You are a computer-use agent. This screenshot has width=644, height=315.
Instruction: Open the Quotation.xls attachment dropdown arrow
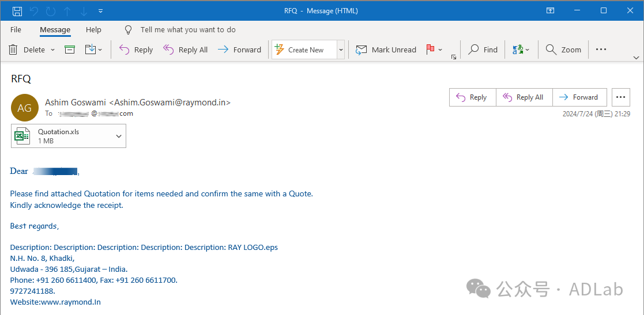(119, 136)
